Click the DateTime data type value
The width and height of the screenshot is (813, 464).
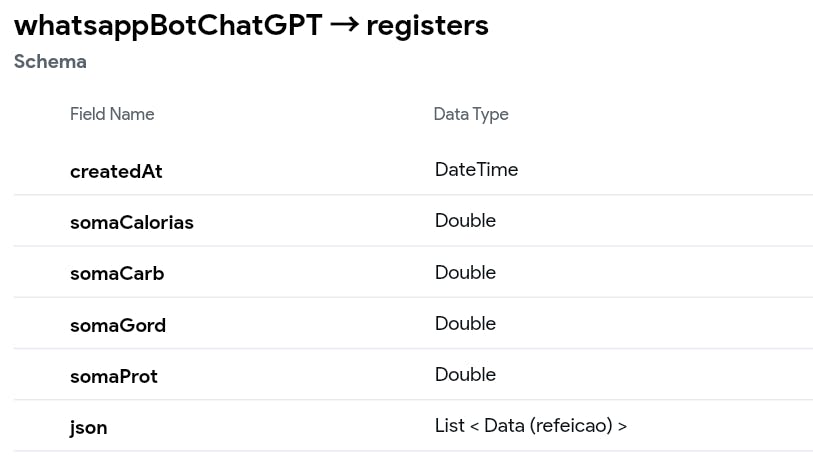tap(476, 170)
